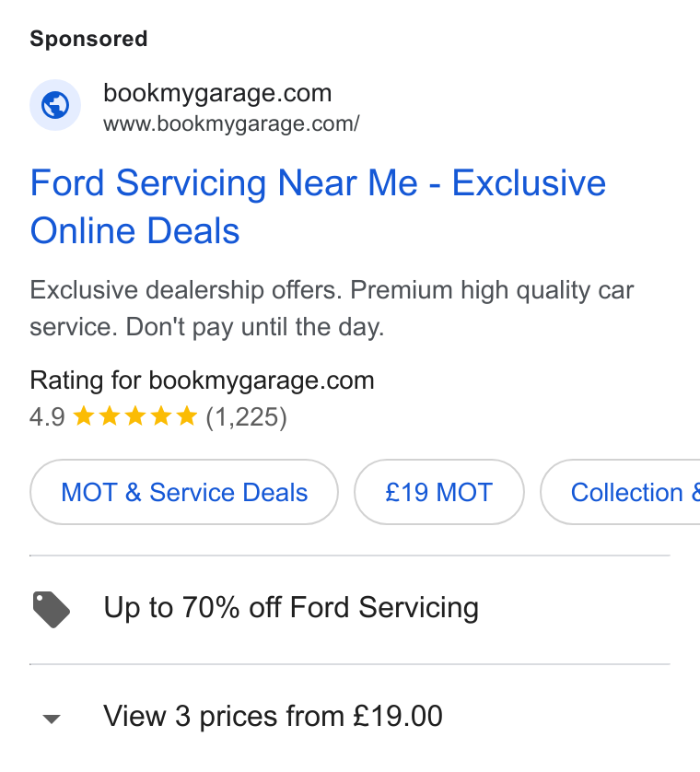
Task: Expand prices with the down caret arrow
Action: [x=52, y=719]
